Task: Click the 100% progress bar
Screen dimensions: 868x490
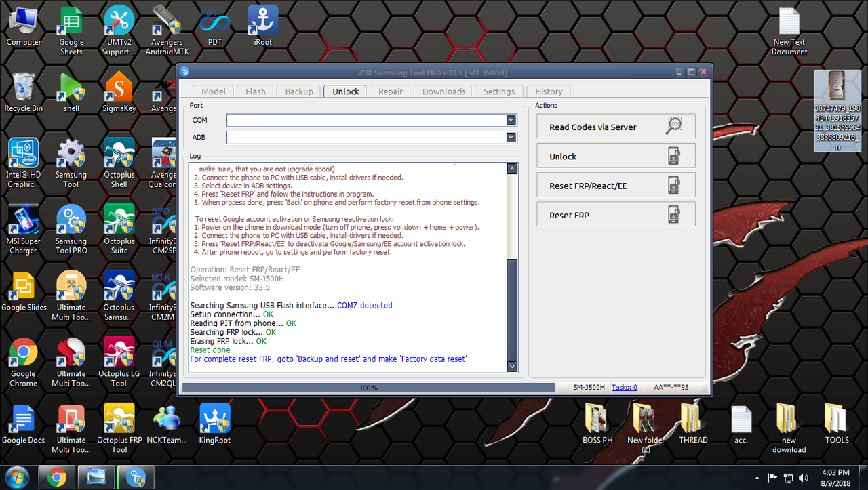Action: click(368, 388)
